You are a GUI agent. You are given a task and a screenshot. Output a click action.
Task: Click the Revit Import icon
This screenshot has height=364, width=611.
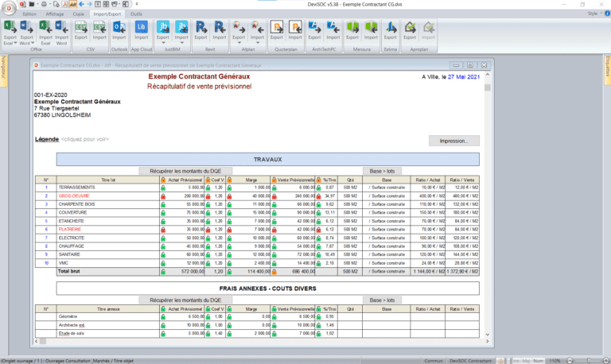click(x=220, y=28)
